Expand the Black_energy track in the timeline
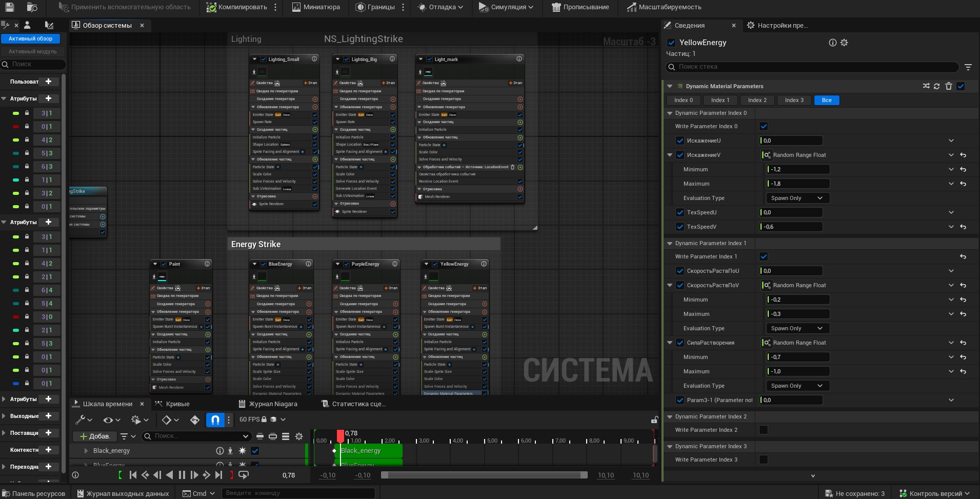Viewport: 980px width, 499px height. (86, 451)
